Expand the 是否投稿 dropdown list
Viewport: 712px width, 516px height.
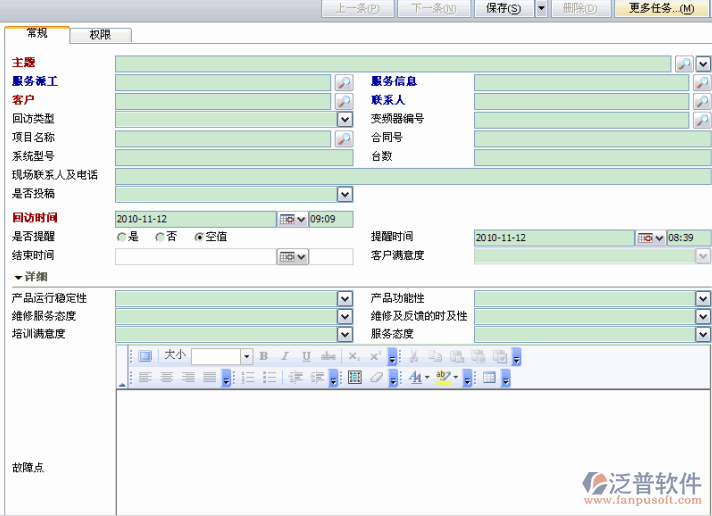pyautogui.click(x=344, y=195)
